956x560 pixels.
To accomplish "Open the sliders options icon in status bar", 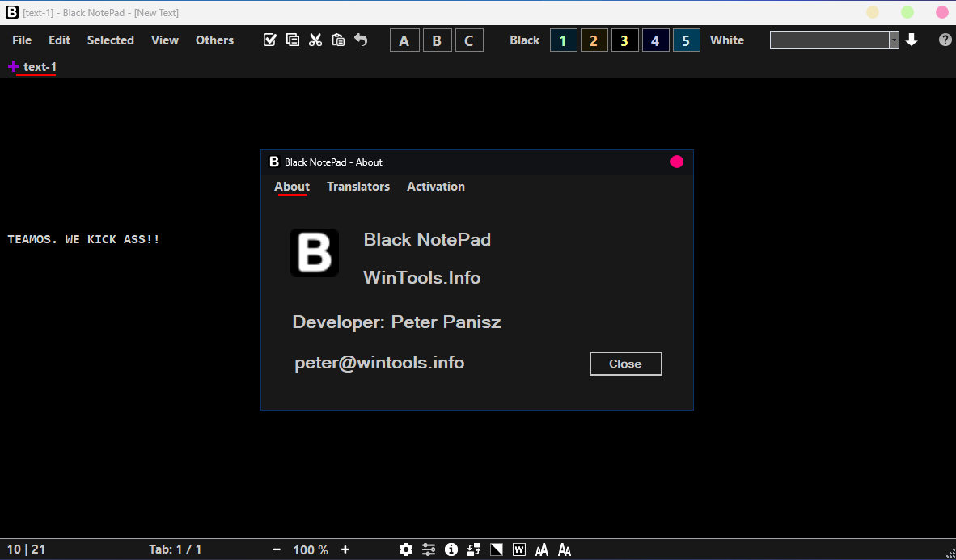I will click(429, 549).
